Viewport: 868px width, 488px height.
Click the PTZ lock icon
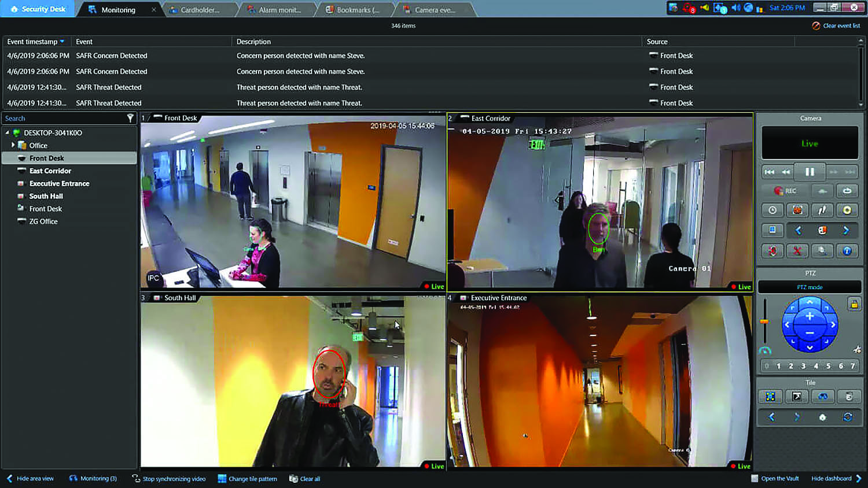point(854,304)
